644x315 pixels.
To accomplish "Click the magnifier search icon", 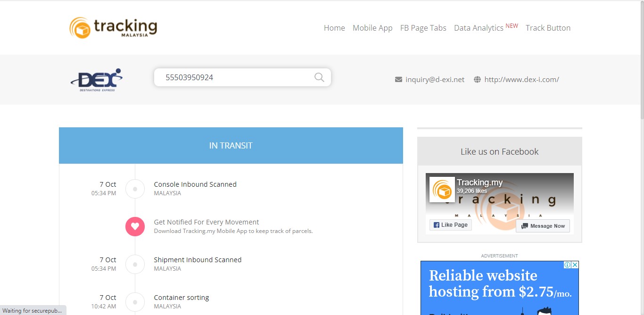I will (x=319, y=77).
